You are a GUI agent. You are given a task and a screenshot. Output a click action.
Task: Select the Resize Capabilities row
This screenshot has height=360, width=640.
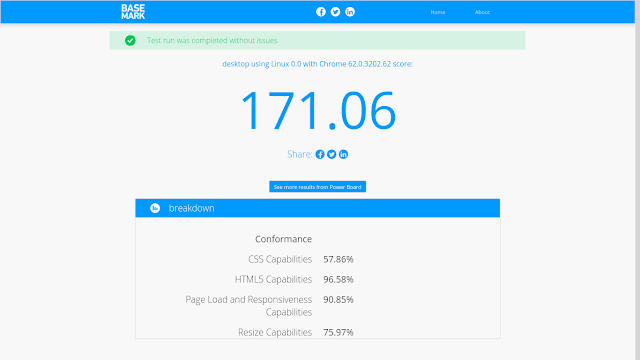point(296,332)
